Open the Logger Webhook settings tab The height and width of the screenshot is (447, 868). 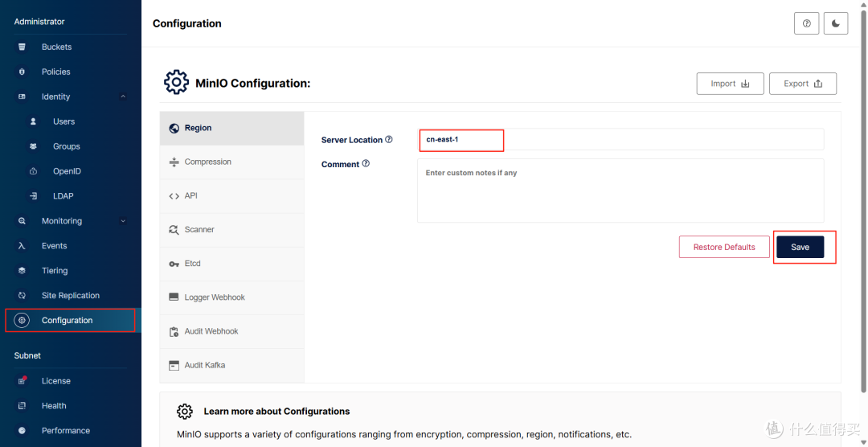click(232, 297)
